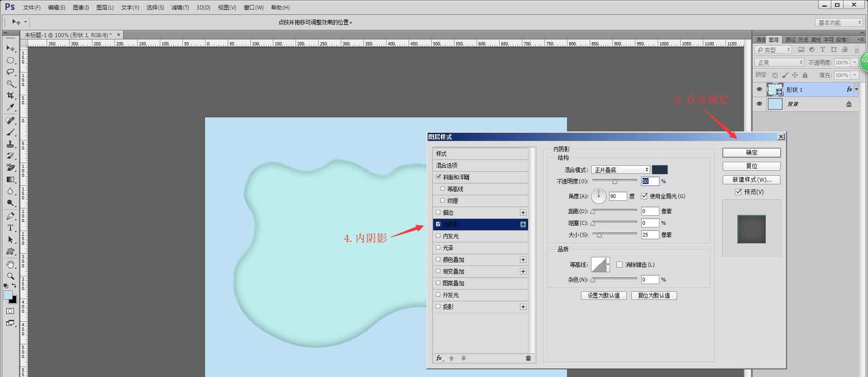Select the Move tool in the toolbox

click(10, 48)
